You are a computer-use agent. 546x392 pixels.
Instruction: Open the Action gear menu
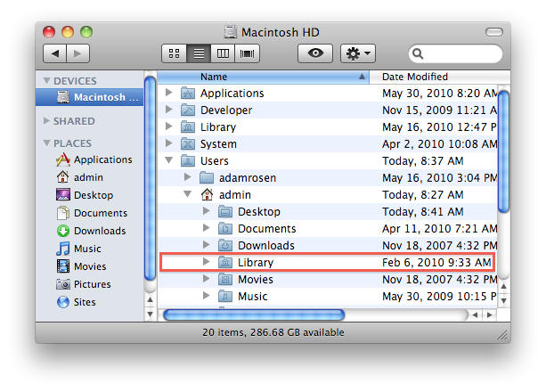[359, 53]
